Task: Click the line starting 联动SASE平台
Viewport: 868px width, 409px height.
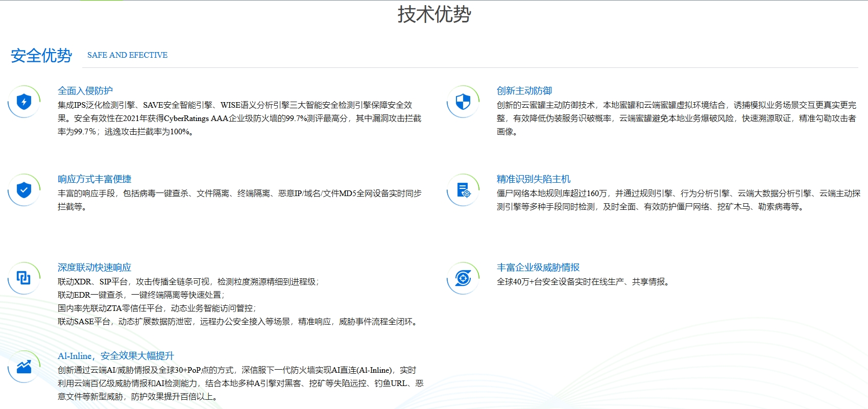Action: click(239, 322)
